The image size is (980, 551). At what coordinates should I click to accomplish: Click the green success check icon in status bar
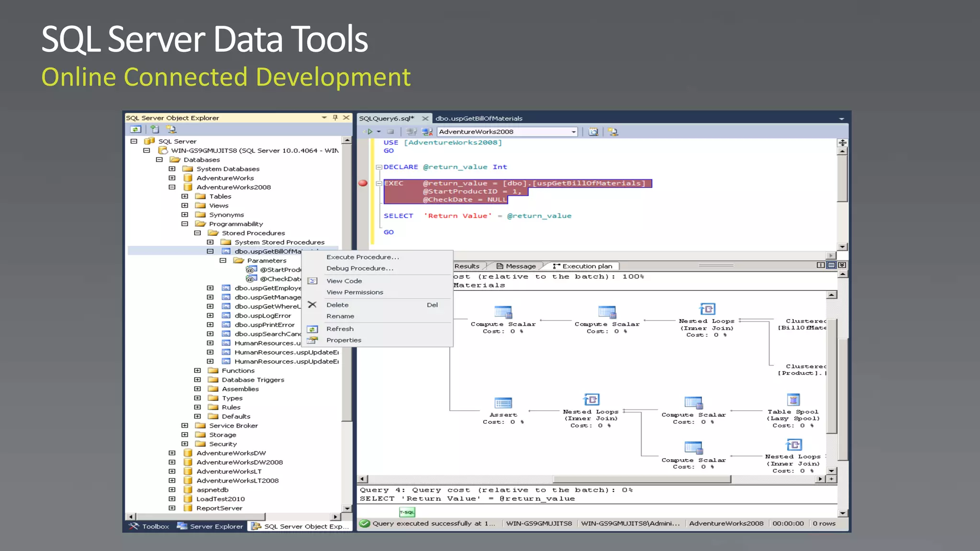click(365, 523)
